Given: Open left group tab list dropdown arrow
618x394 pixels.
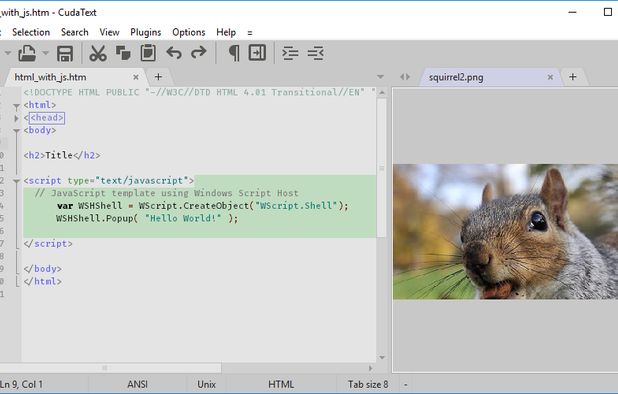Looking at the screenshot, I should (x=380, y=77).
